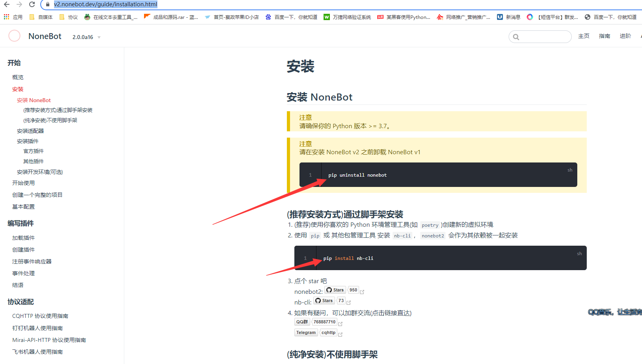Viewport: 642px width, 364px height.
Task: Click the browser forward arrow
Action: tap(19, 4)
